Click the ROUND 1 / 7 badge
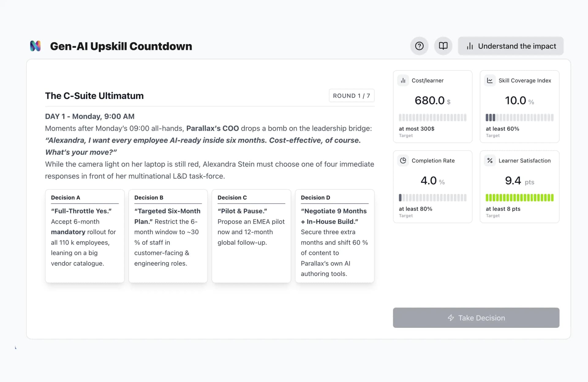 [x=352, y=95]
